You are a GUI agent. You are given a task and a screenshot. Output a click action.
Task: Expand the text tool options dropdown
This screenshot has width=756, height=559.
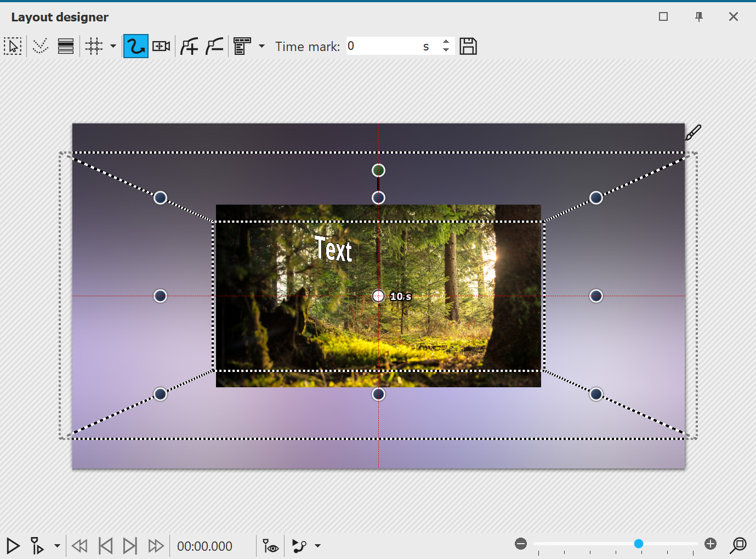coord(262,46)
